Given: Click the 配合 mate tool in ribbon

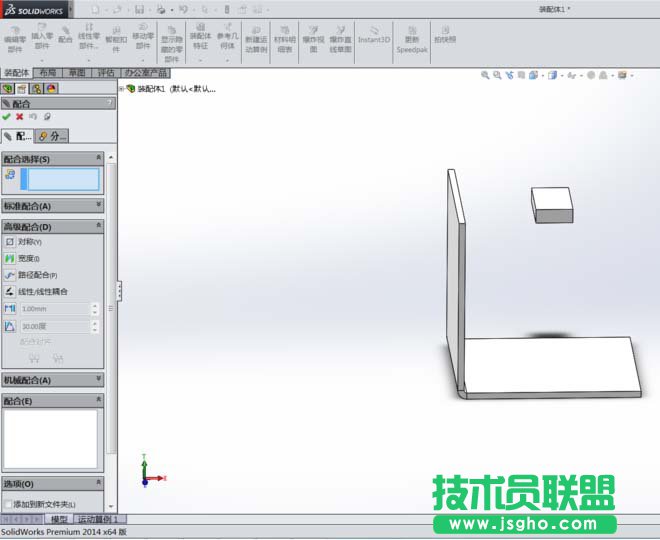Looking at the screenshot, I should 65,36.
